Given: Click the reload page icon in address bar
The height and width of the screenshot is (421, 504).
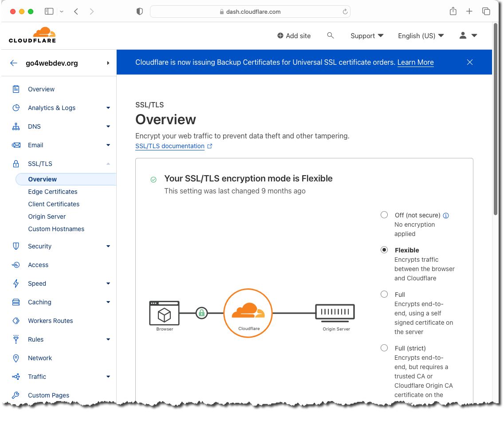Looking at the screenshot, I should click(x=345, y=12).
